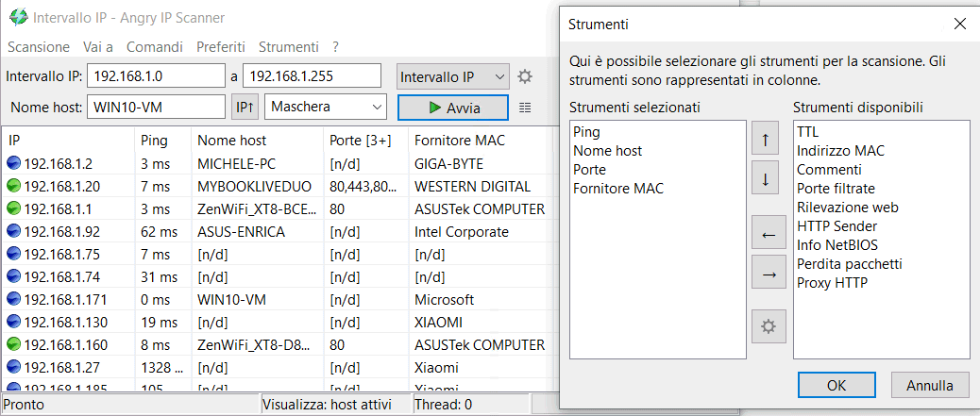Viewport: 980px width, 416px height.
Task: Select Porte filtrate in available tools
Action: (x=836, y=188)
